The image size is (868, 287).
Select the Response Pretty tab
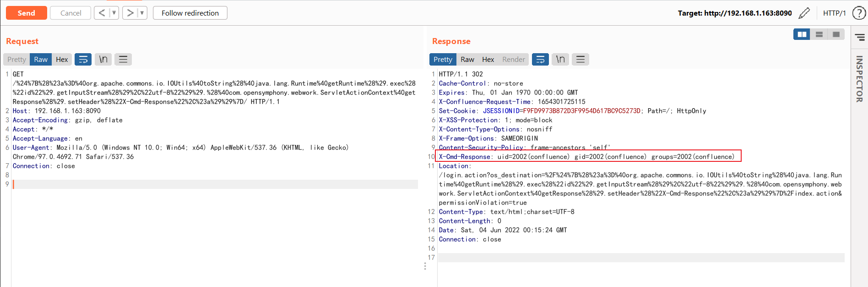(443, 59)
